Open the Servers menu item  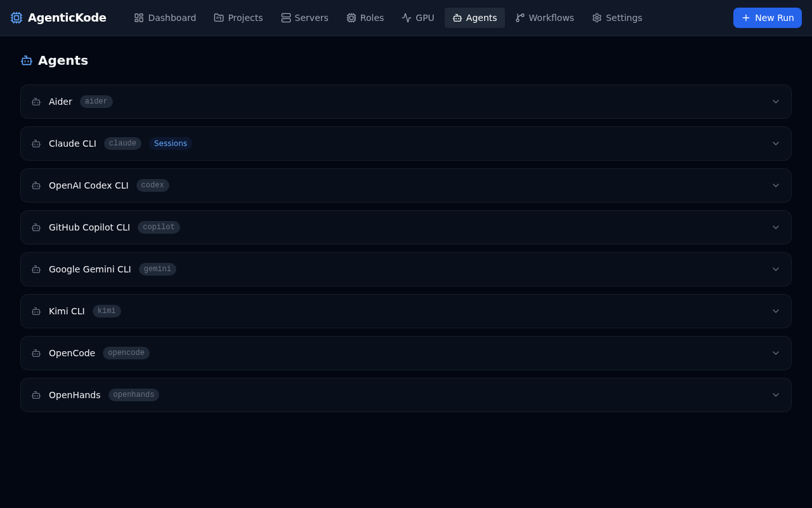tap(304, 18)
